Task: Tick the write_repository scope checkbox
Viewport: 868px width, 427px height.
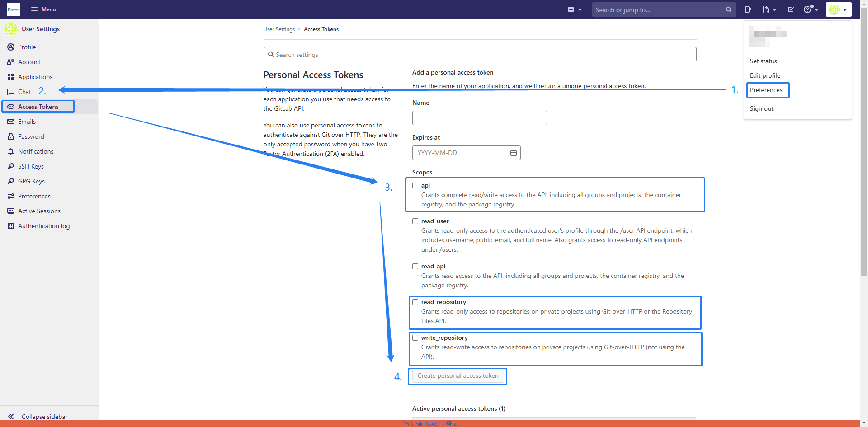Action: tap(415, 338)
